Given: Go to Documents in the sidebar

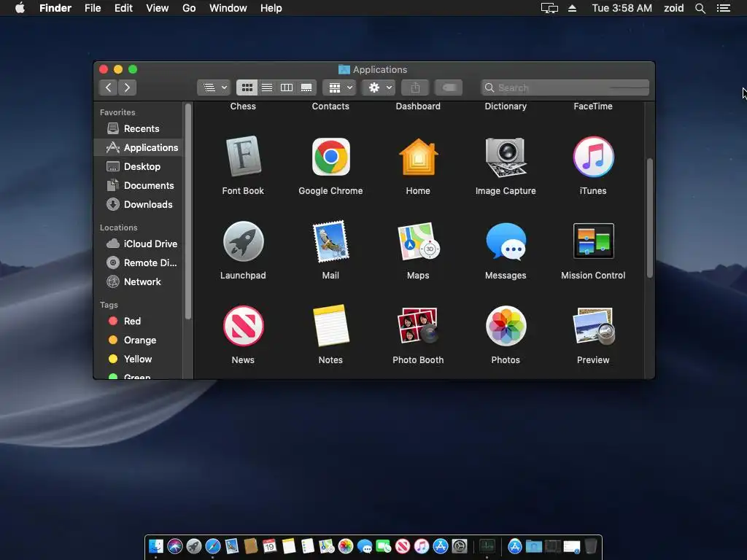Looking at the screenshot, I should pos(138,186).
